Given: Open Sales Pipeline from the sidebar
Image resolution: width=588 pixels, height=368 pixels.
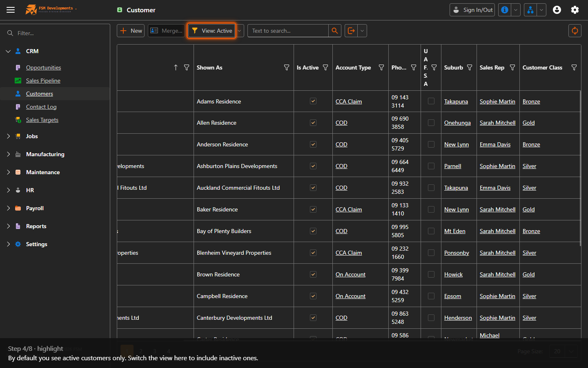Looking at the screenshot, I should click(43, 81).
